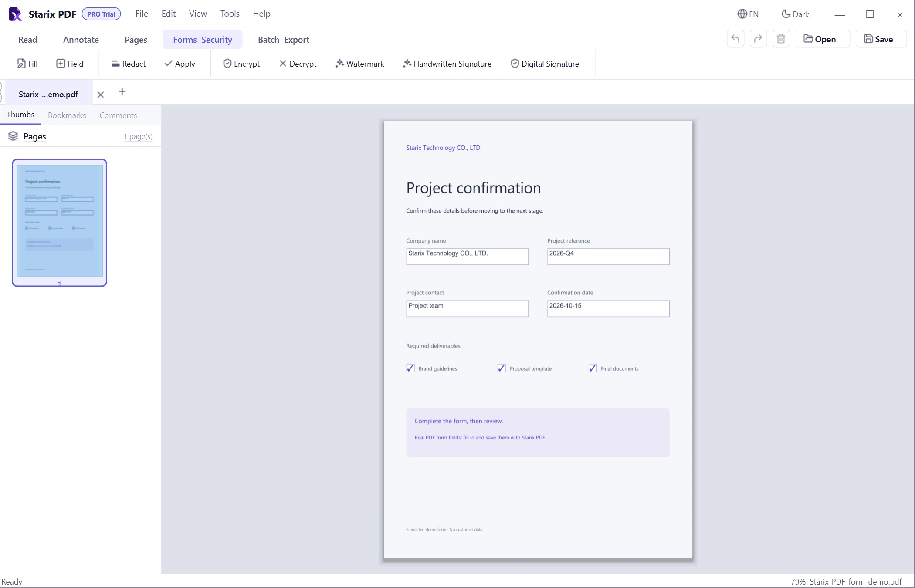Switch to the Pages ribbon tab
The image size is (915, 588).
136,40
